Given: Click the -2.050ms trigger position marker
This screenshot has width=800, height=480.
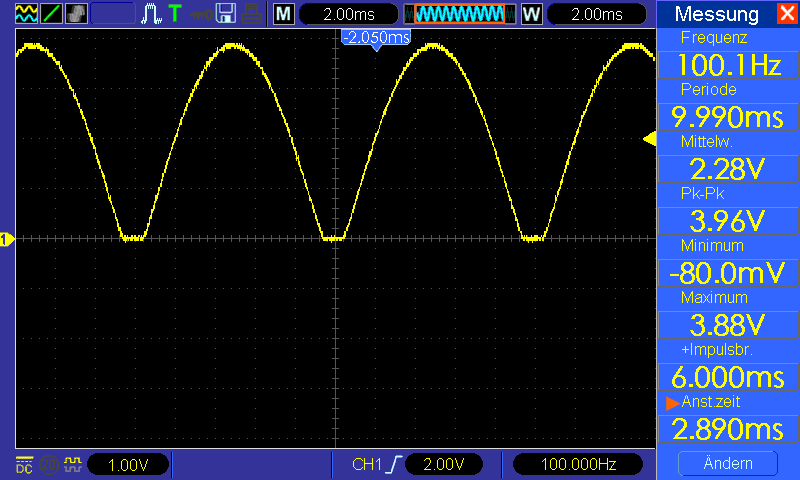Looking at the screenshot, I should [376, 39].
